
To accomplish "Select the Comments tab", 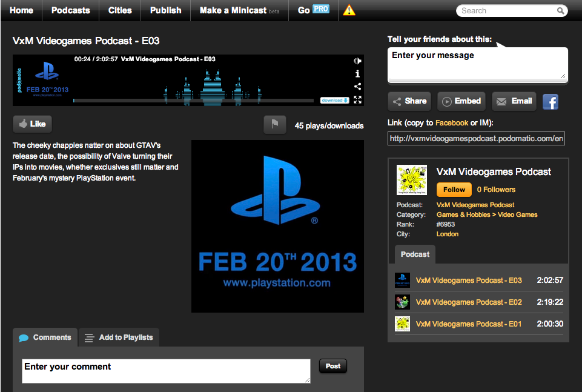I will (x=45, y=337).
